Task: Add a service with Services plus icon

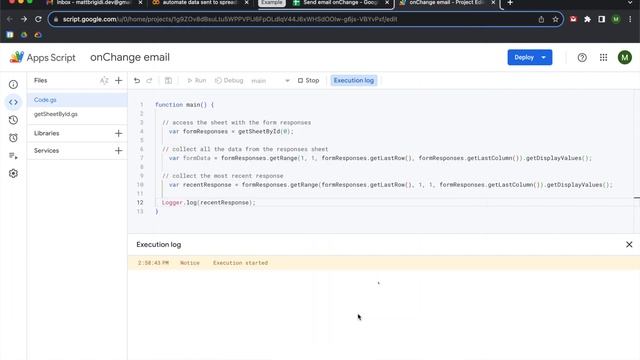Action: click(x=118, y=151)
